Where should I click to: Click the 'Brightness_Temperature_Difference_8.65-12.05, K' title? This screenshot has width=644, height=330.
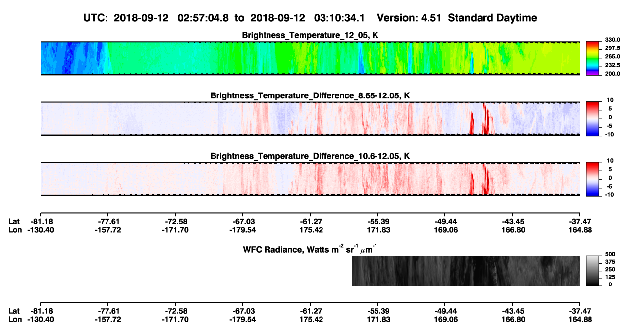click(310, 95)
